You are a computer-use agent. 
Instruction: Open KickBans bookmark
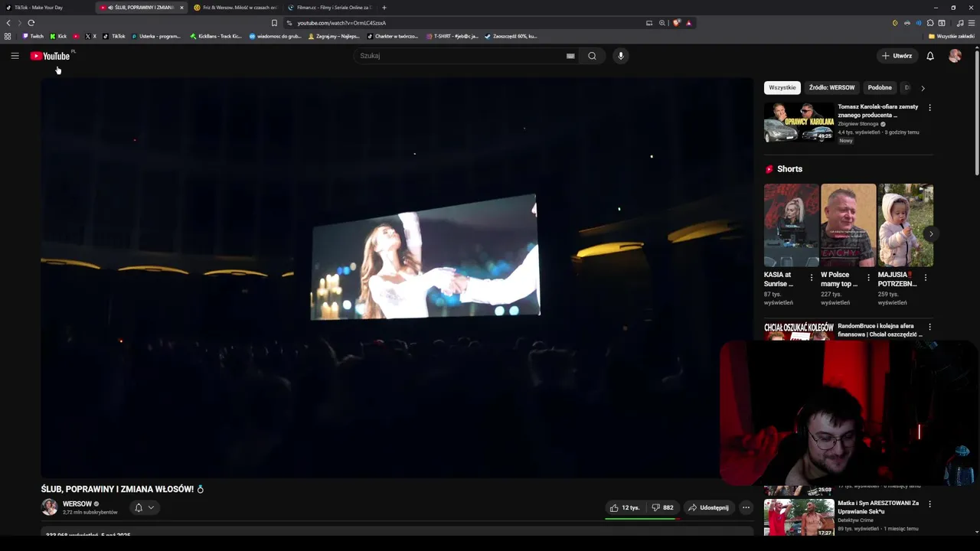(216, 36)
